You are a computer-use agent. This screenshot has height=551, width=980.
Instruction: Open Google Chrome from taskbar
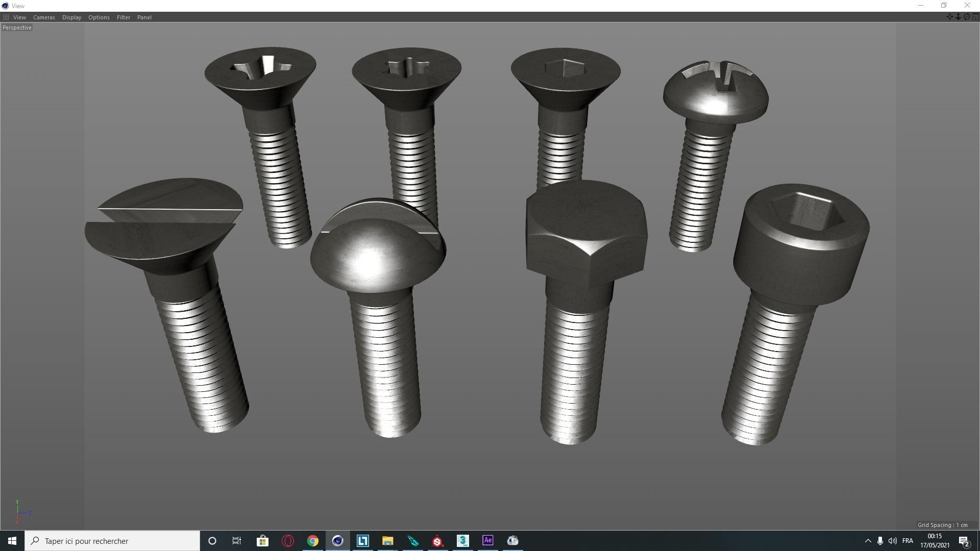[x=312, y=541]
